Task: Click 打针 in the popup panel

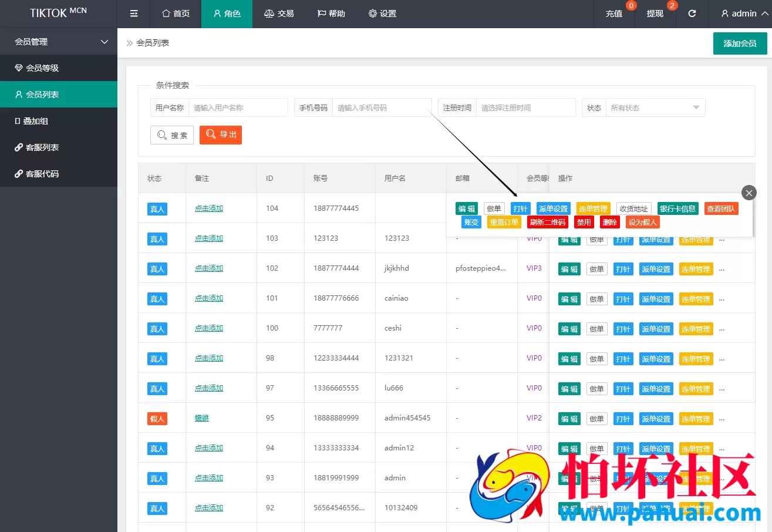Action: [x=521, y=208]
